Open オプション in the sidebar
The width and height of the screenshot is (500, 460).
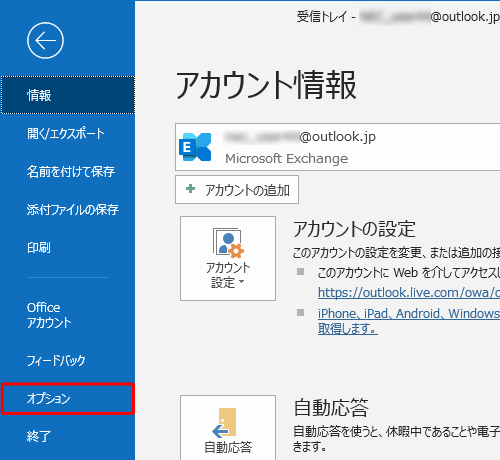(68, 399)
